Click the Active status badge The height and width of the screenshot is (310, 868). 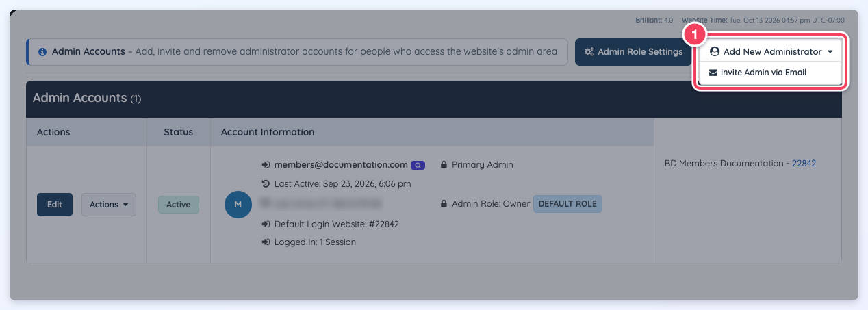click(179, 204)
